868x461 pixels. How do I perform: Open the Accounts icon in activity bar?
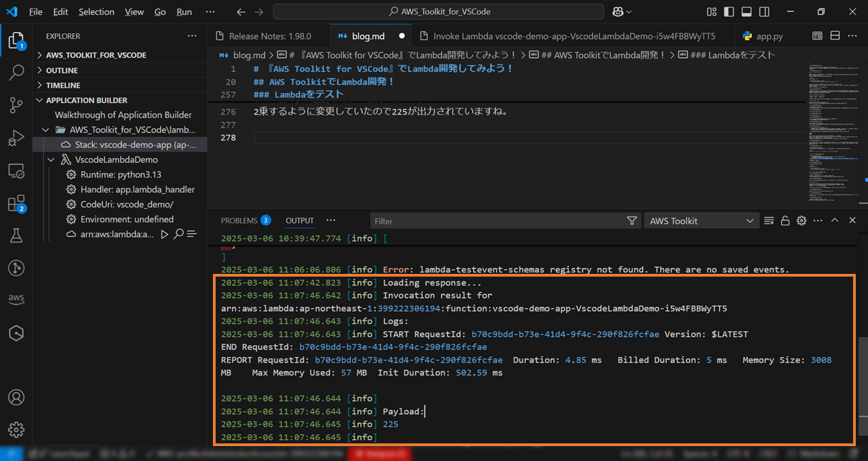click(16, 397)
